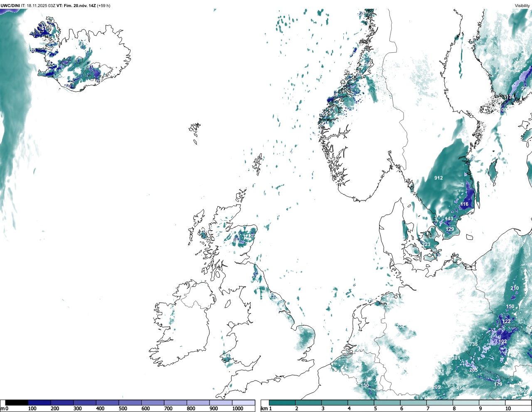This screenshot has height=412, width=532.
Task: Click the 600 label on the meter legend
Action: [145, 409]
